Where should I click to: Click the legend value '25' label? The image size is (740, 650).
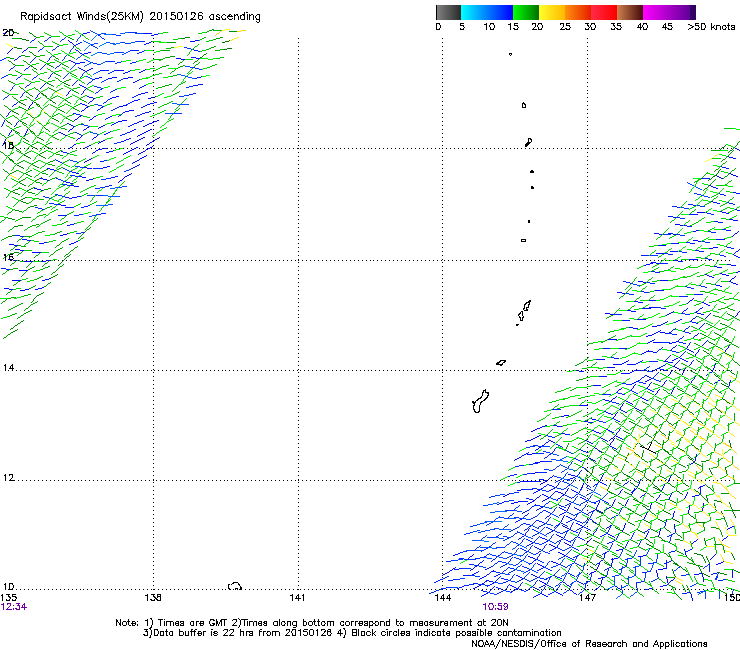[x=565, y=27]
